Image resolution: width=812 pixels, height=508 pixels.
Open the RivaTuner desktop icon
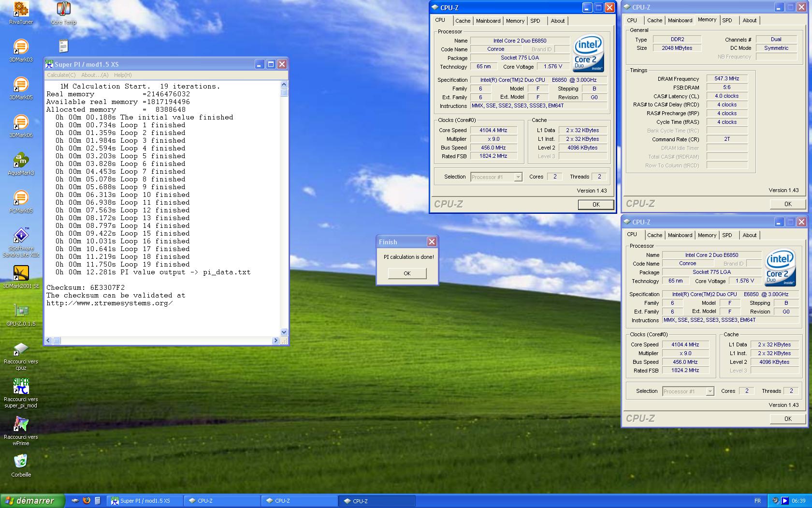[21, 13]
